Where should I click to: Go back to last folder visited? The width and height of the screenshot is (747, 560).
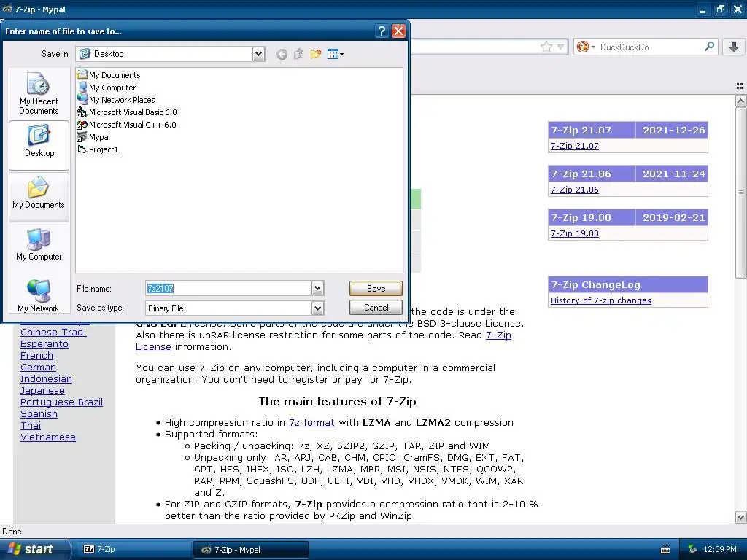click(282, 54)
